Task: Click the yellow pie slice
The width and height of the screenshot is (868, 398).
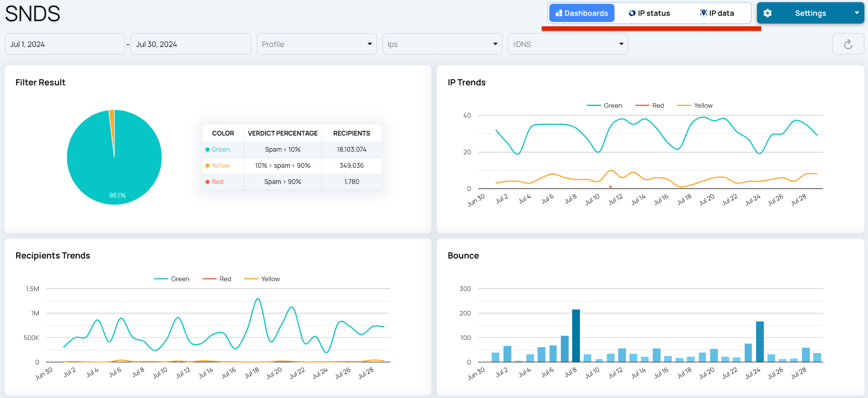Action: [112, 127]
